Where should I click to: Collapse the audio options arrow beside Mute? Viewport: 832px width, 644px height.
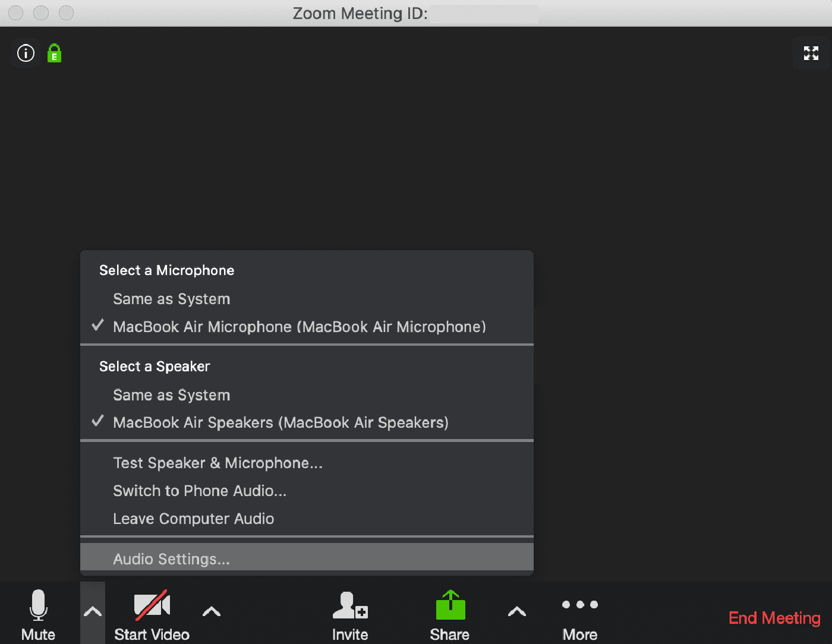(x=93, y=611)
